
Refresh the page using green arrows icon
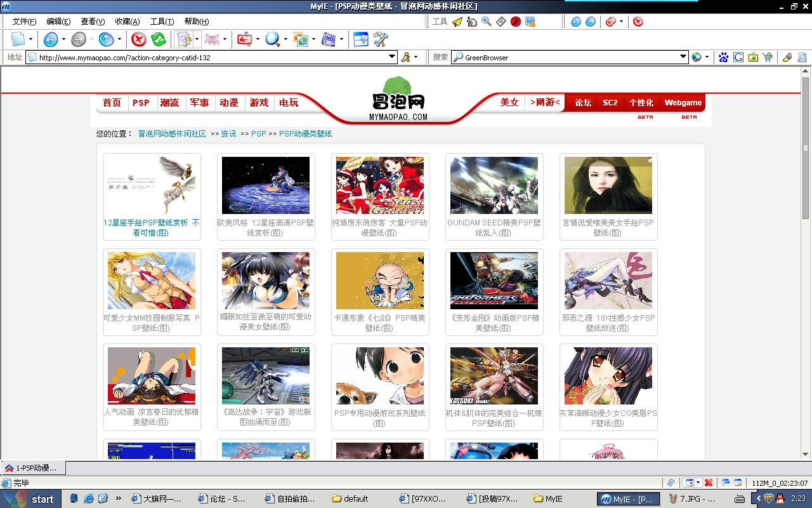click(159, 39)
